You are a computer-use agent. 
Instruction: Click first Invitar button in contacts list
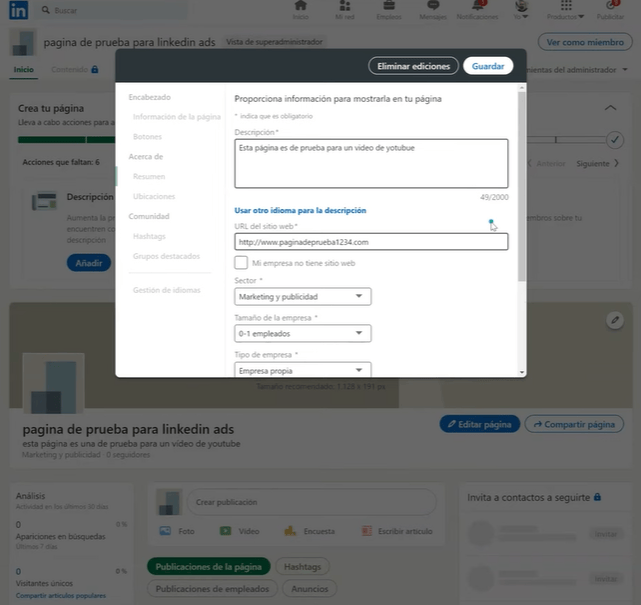605,534
